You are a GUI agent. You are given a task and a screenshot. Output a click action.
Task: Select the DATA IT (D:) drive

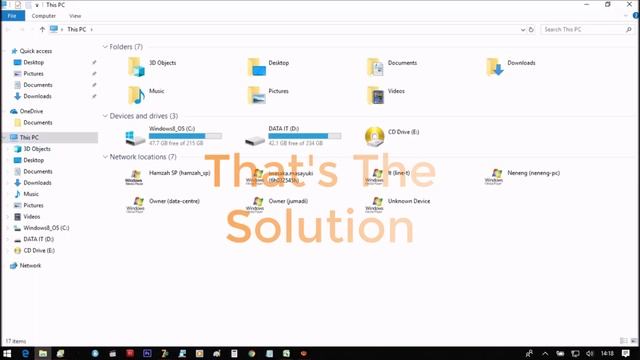click(293, 136)
